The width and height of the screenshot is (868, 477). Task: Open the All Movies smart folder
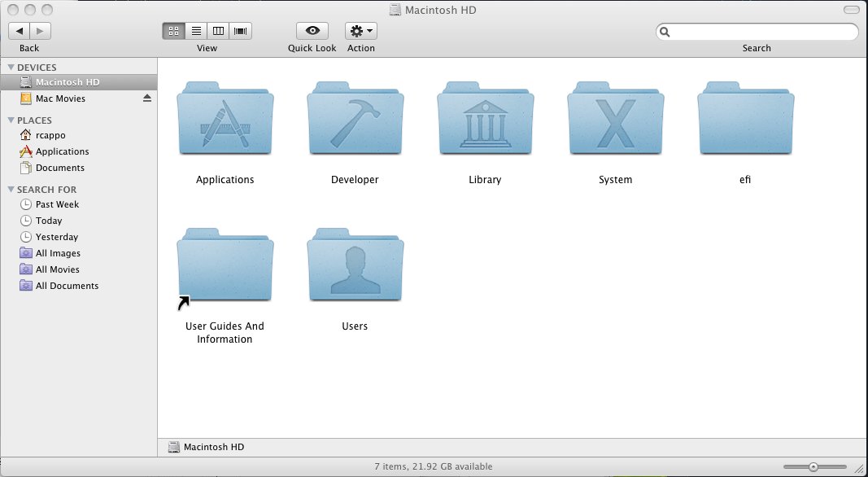79,269
